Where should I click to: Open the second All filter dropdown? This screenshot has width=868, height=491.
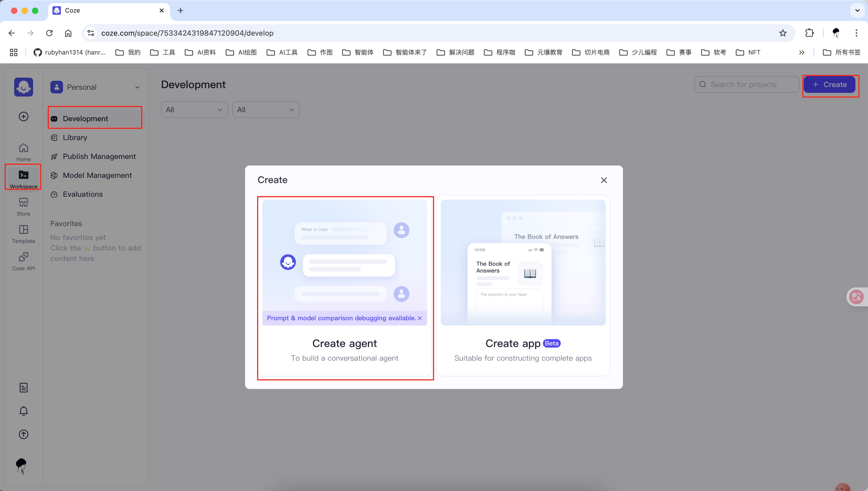(x=266, y=110)
